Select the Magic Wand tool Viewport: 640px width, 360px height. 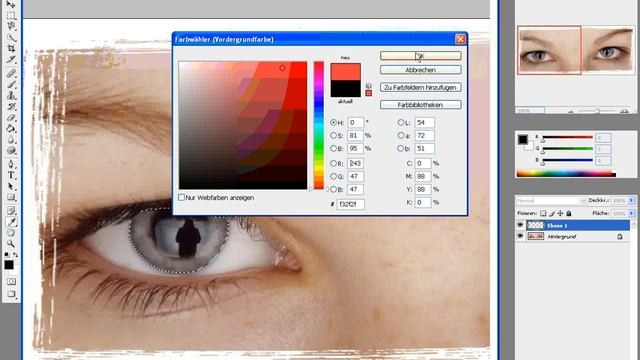pos(11,38)
